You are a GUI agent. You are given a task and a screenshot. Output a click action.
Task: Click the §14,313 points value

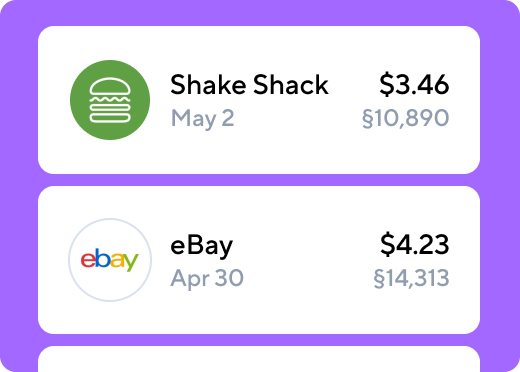tap(411, 278)
